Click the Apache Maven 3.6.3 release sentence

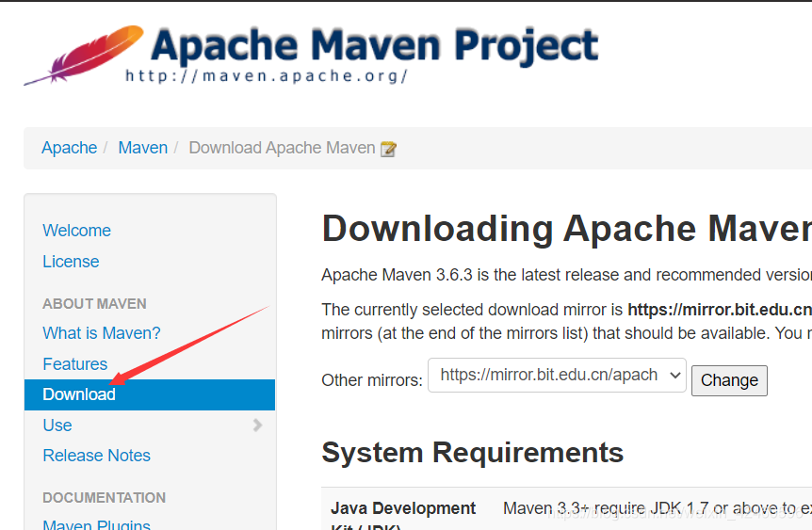566,274
